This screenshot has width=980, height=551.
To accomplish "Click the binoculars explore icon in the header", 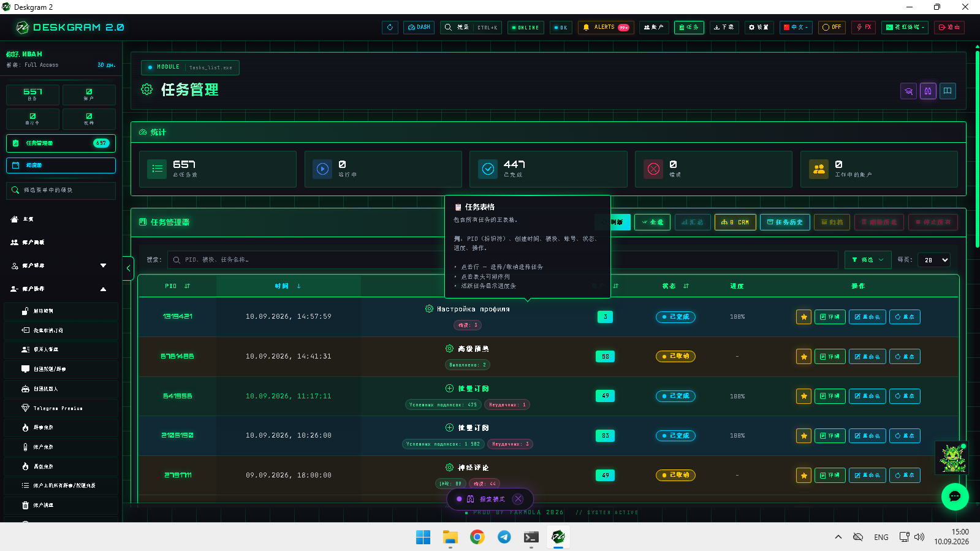I will click(x=928, y=91).
